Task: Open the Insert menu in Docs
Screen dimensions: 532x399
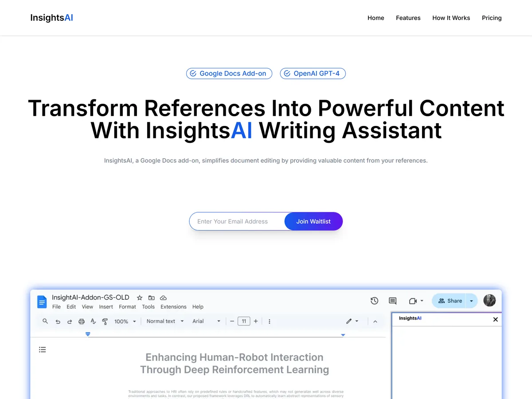Action: pos(106,307)
